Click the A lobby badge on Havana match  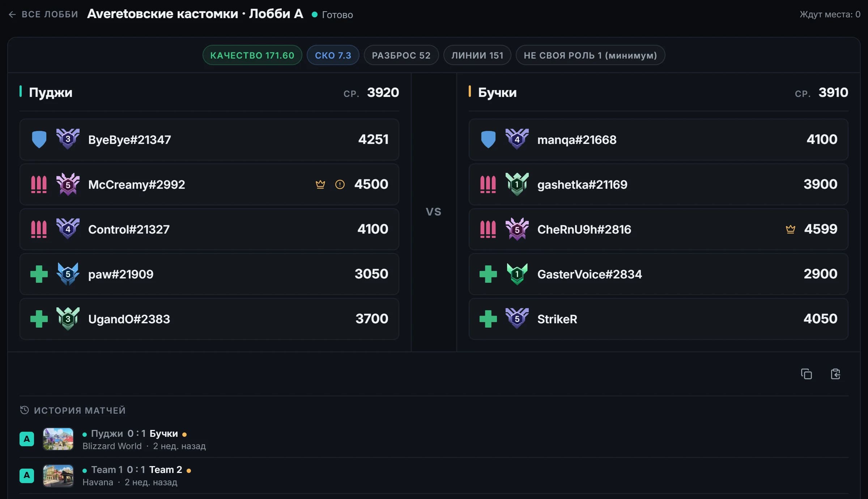27,475
